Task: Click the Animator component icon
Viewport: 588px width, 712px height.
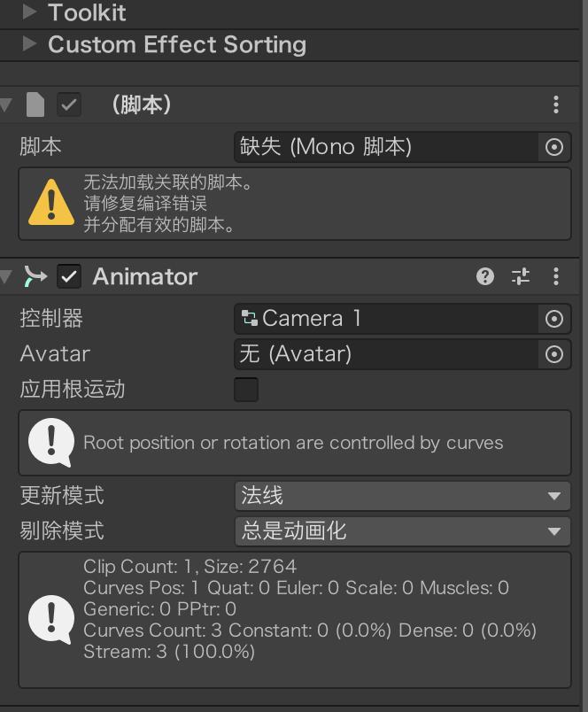Action: tap(35, 276)
